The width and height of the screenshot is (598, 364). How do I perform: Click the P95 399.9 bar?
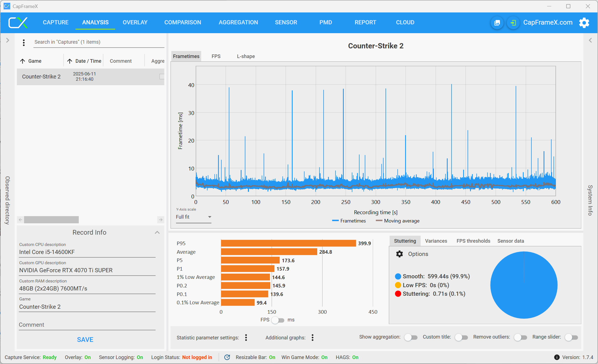coord(288,243)
